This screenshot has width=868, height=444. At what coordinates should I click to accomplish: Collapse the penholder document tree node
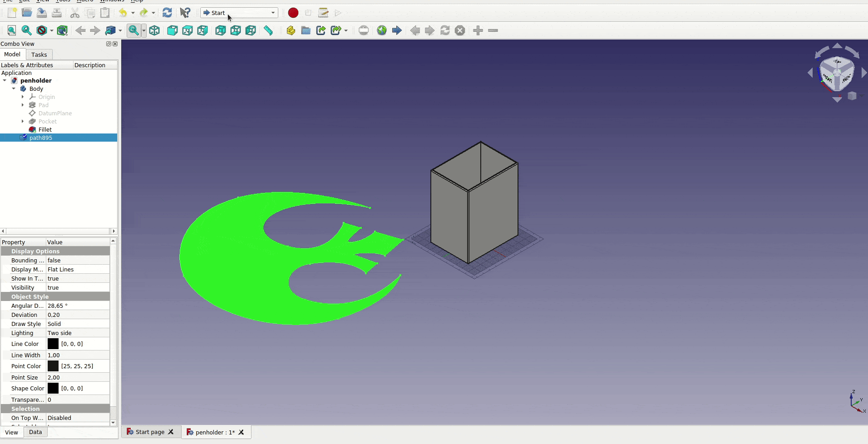(x=5, y=80)
